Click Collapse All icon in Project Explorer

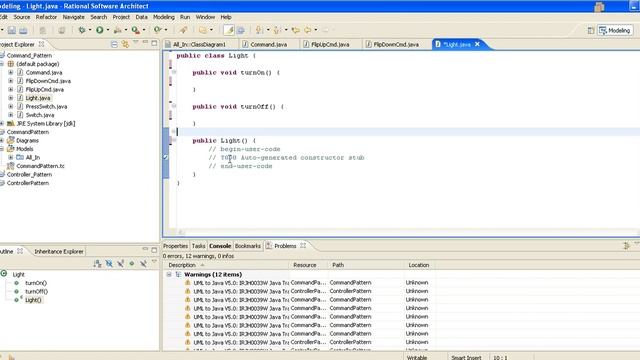[x=114, y=44]
